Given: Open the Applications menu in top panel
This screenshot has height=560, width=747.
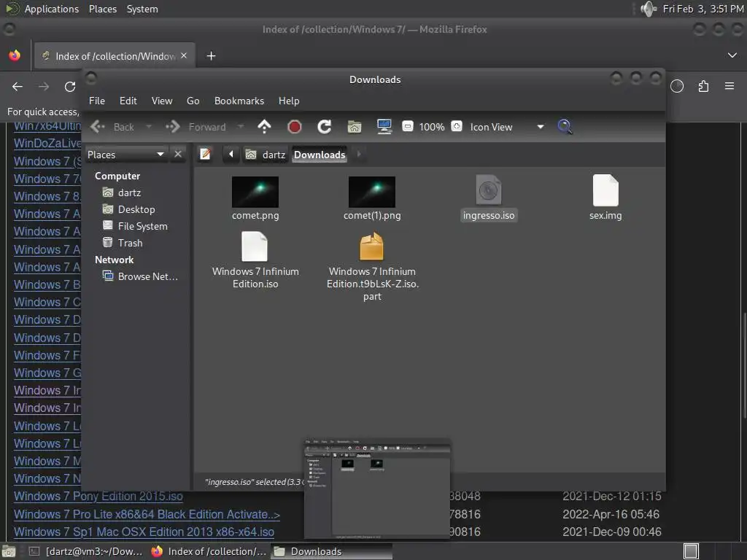Looking at the screenshot, I should [x=52, y=9].
